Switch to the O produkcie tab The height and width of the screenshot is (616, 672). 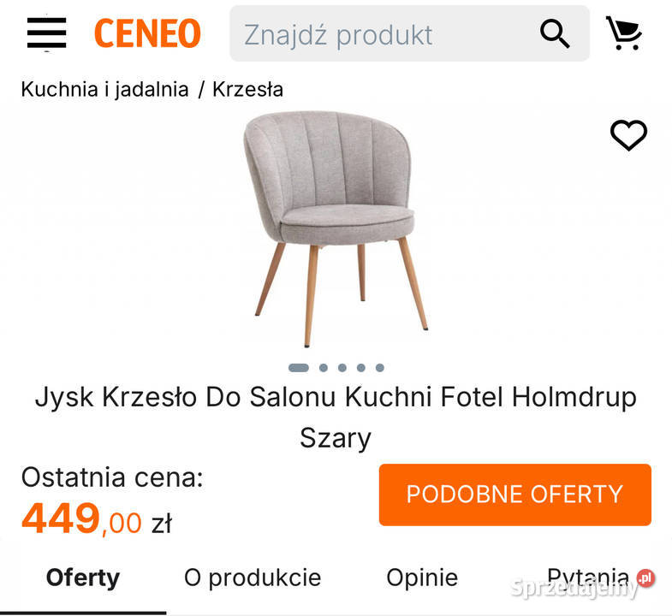[x=253, y=577]
